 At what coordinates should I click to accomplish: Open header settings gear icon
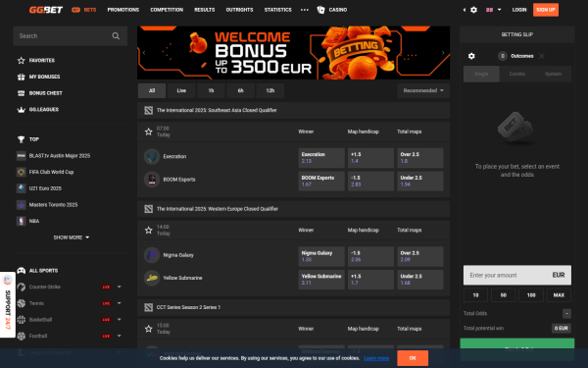473,10
